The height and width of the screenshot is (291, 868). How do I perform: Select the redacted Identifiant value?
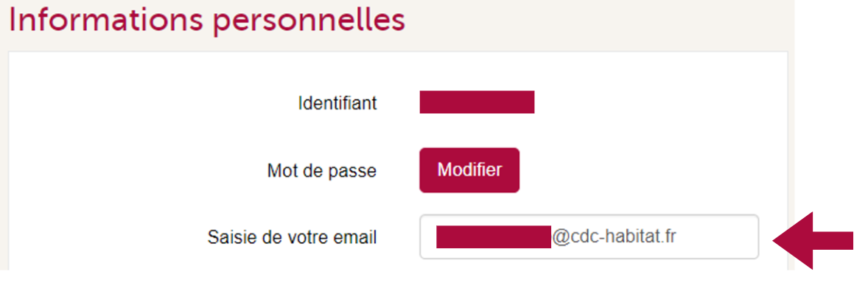tap(477, 102)
